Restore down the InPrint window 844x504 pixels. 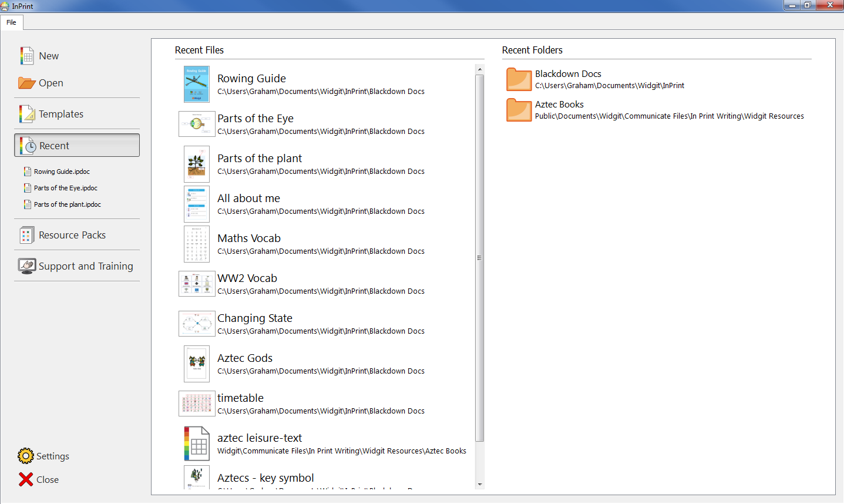tap(808, 5)
